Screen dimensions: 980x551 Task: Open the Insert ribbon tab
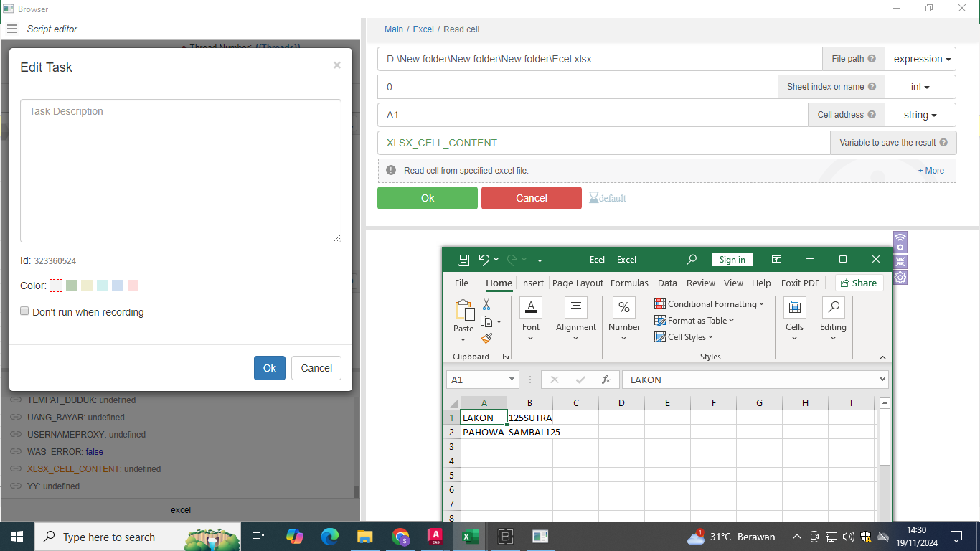532,283
